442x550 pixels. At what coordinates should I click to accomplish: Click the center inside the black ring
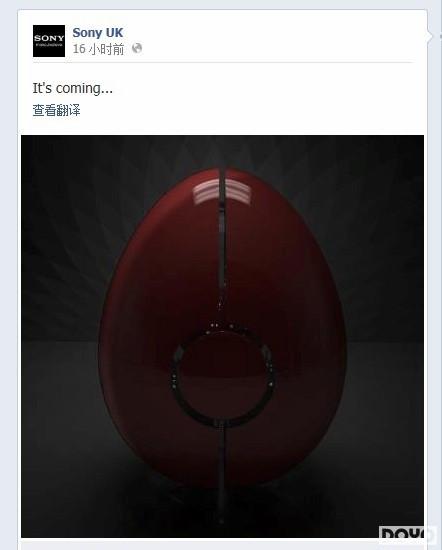[x=223, y=377]
